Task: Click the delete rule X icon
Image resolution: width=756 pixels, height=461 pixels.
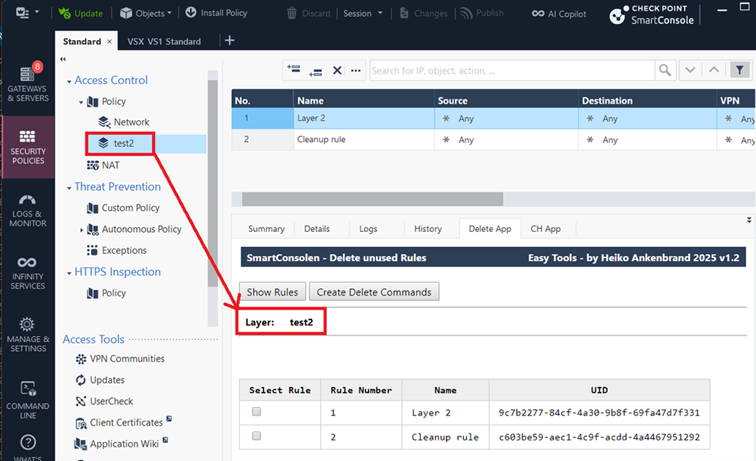Action: 337,71
